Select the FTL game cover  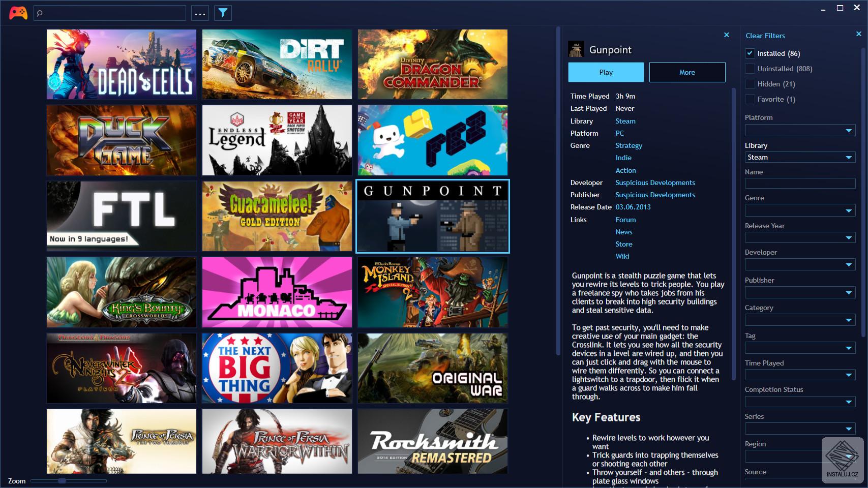(x=122, y=216)
